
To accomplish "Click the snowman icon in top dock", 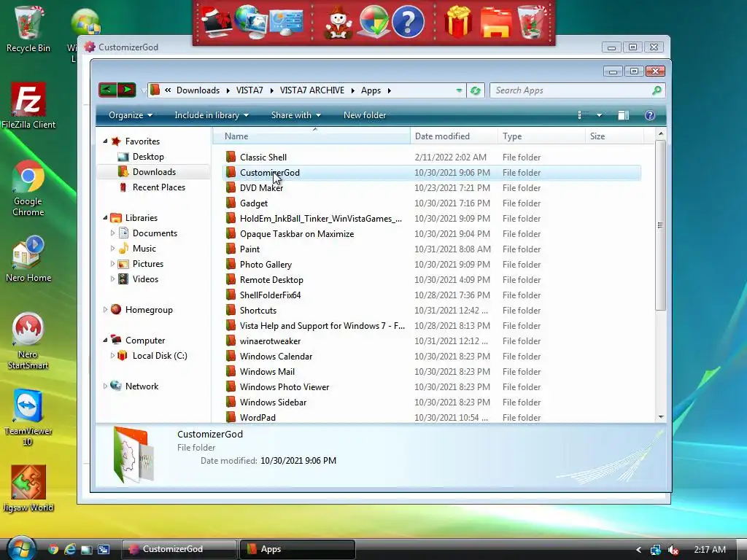I will coord(338,22).
